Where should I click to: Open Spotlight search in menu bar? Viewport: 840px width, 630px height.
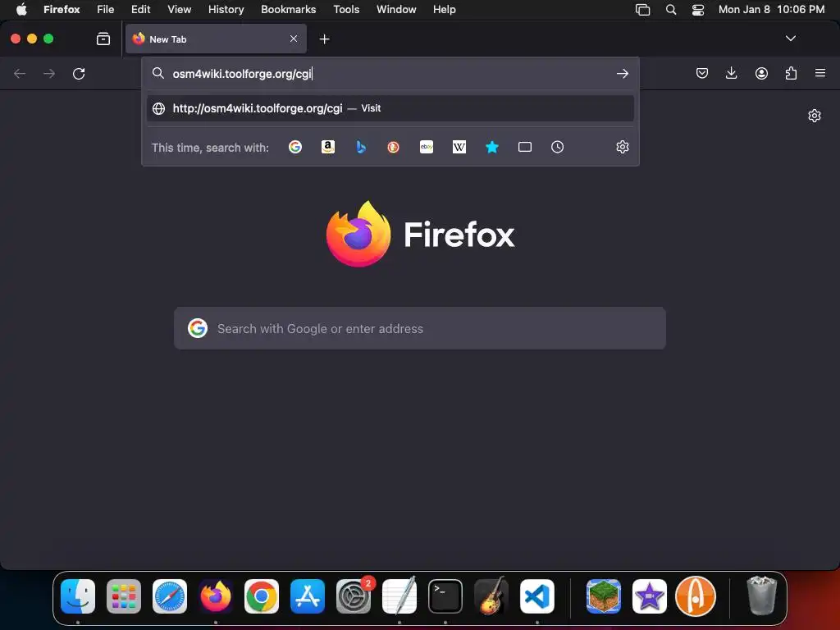coord(671,9)
